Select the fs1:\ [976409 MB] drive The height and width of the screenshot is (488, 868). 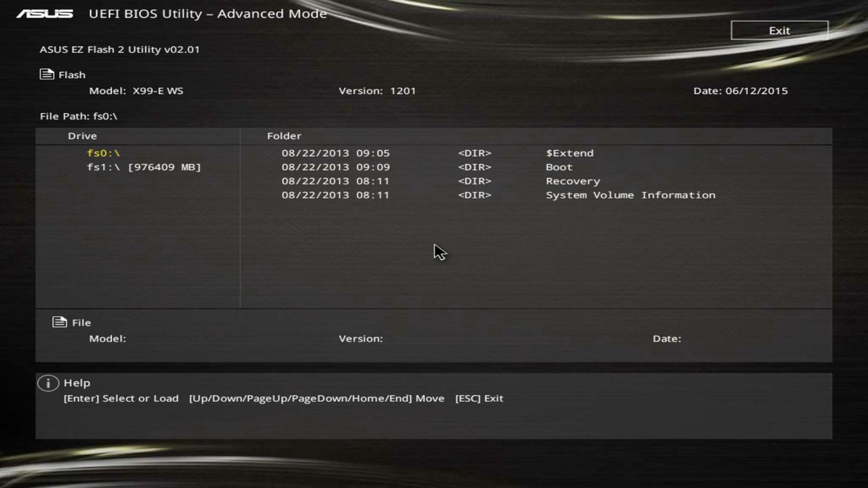coord(144,167)
